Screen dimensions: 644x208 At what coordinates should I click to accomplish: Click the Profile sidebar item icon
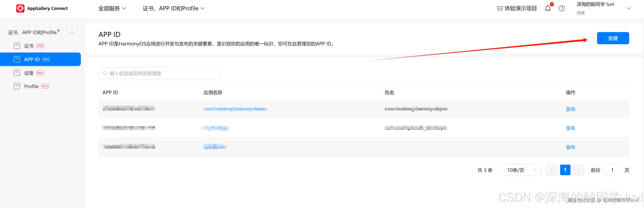[x=17, y=86]
